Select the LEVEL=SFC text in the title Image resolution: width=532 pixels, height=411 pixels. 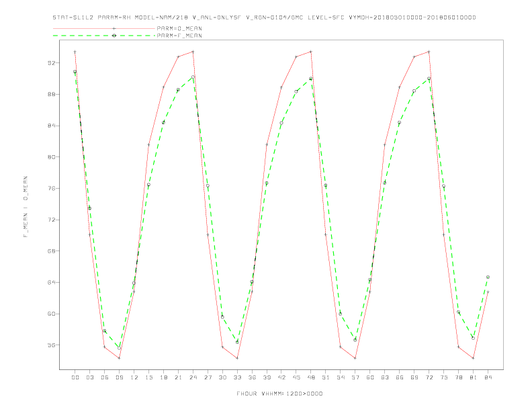tap(326, 17)
